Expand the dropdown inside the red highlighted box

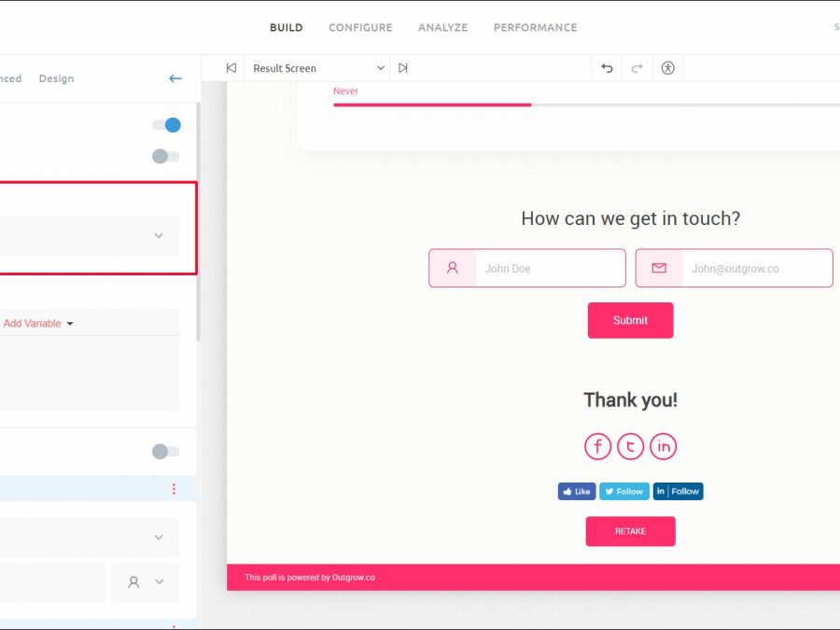tap(159, 236)
